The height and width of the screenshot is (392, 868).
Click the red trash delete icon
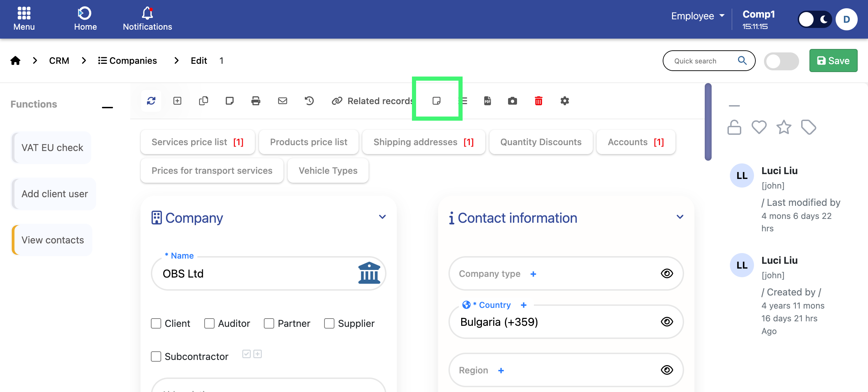(x=538, y=101)
